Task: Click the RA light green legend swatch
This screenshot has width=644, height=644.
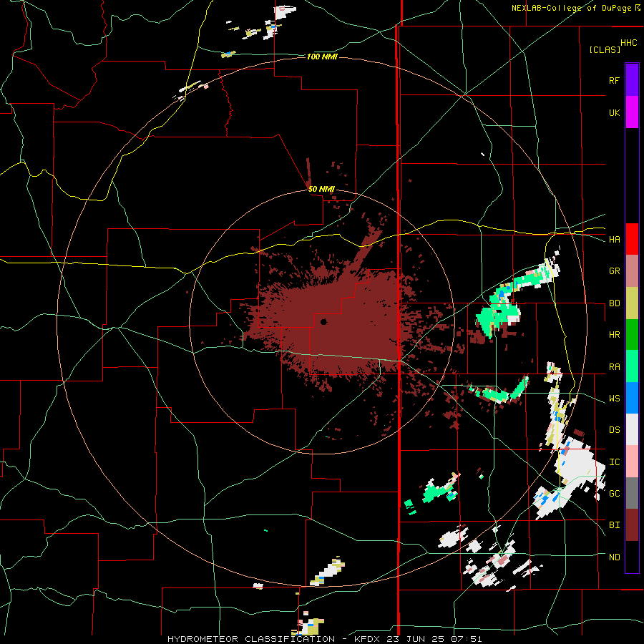Action: click(x=632, y=366)
